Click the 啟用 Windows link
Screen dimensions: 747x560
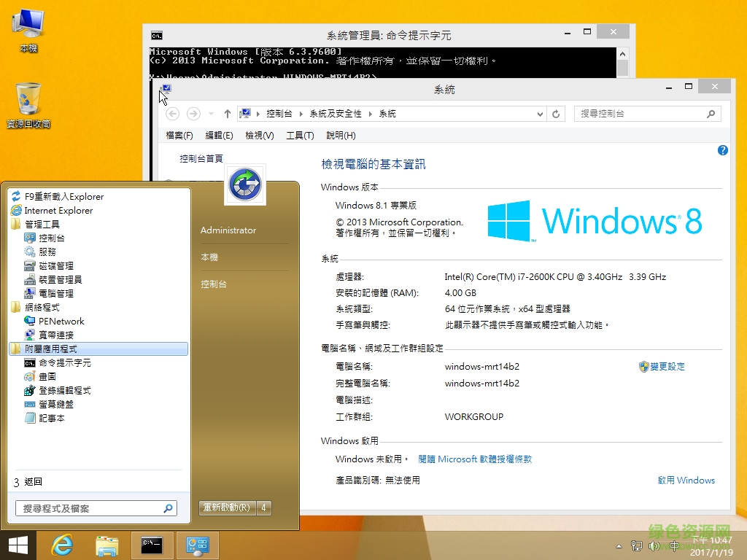coord(686,481)
